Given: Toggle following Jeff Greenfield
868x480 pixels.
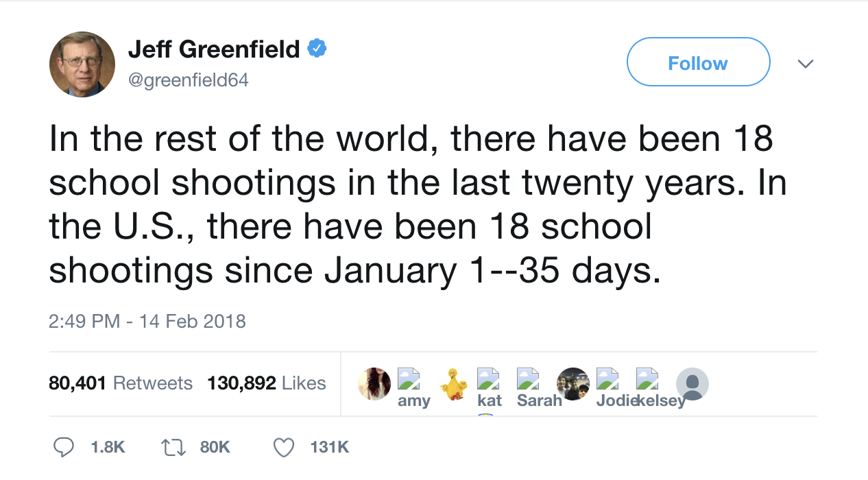Looking at the screenshot, I should coord(698,62).
